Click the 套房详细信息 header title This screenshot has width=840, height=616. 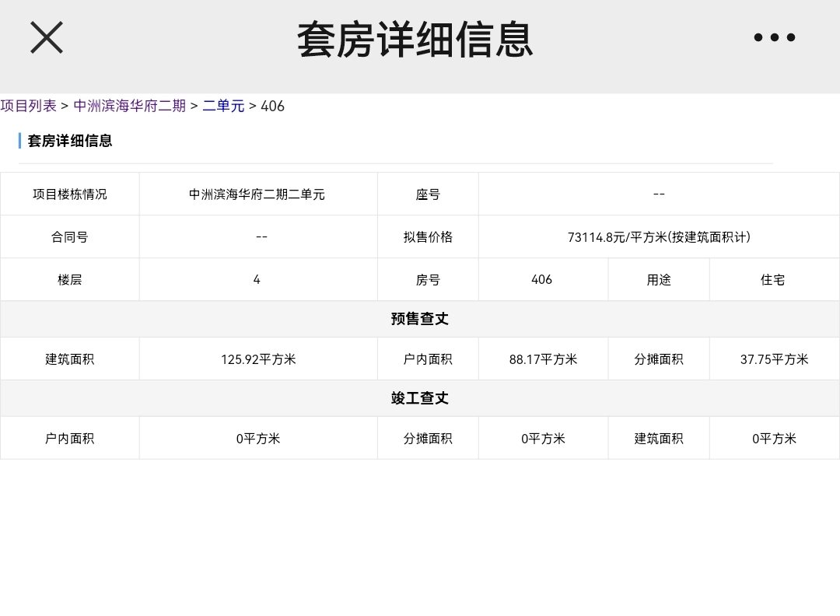coord(415,40)
